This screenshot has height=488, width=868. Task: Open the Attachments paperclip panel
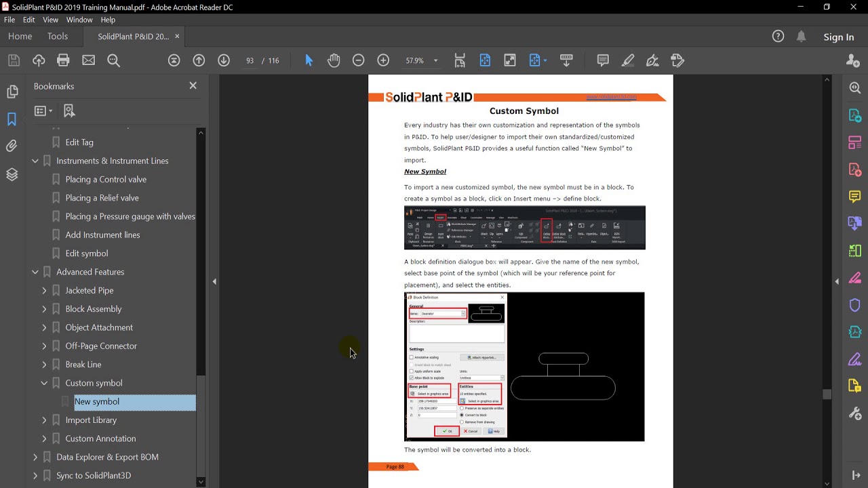click(12, 146)
